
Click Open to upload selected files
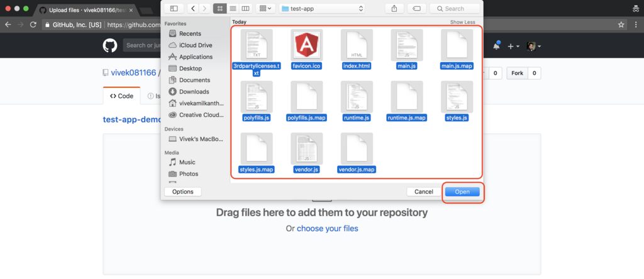click(462, 192)
